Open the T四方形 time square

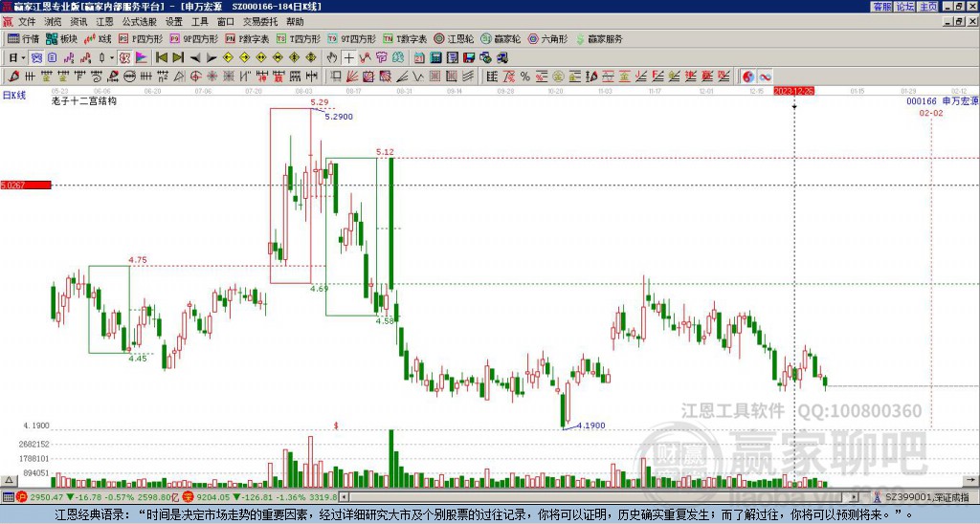[x=299, y=38]
